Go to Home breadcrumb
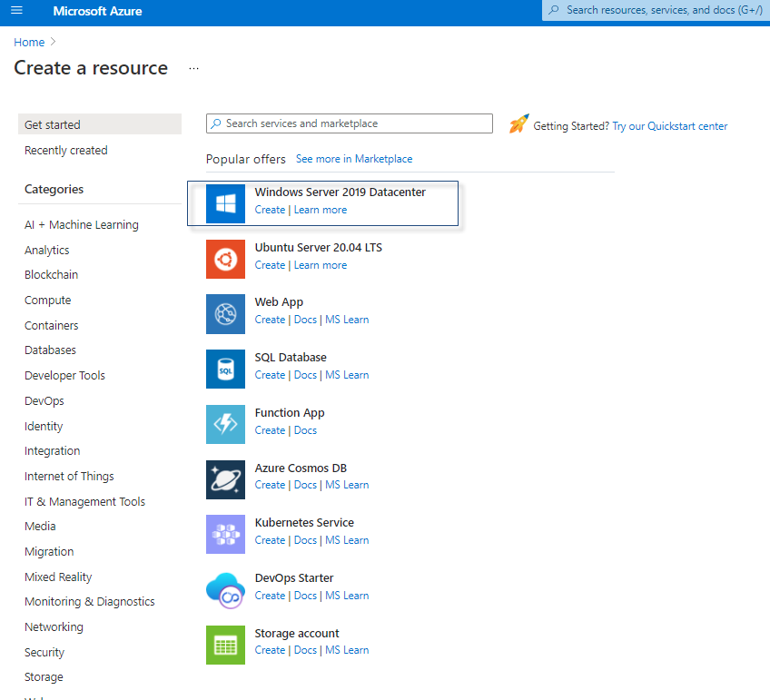The image size is (770, 700). [29, 42]
